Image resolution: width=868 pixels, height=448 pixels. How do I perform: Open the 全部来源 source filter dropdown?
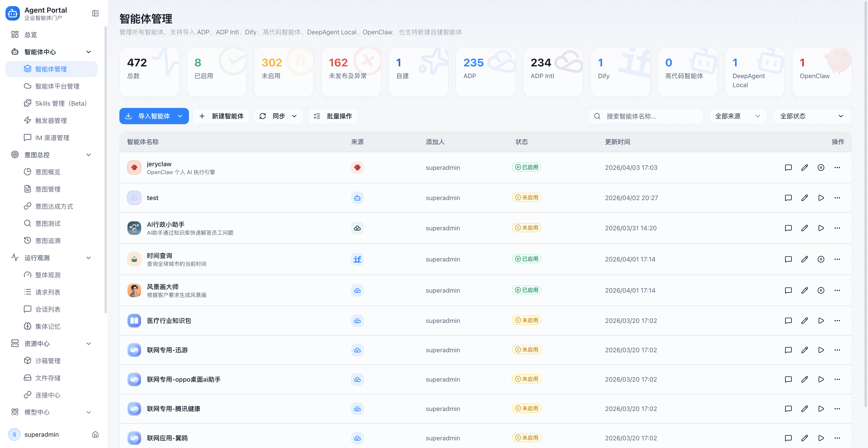[x=738, y=116]
